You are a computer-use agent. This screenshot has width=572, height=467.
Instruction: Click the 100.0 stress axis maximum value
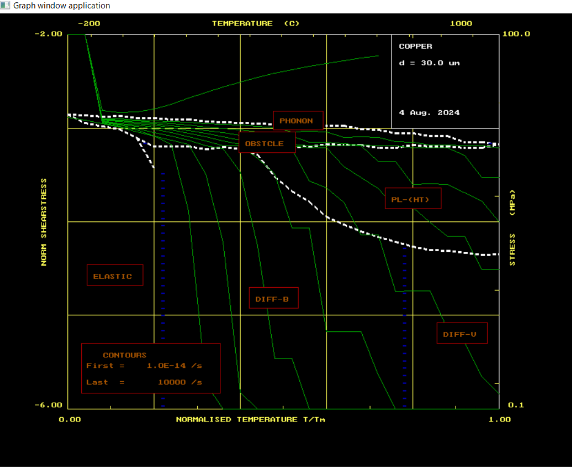[x=516, y=34]
